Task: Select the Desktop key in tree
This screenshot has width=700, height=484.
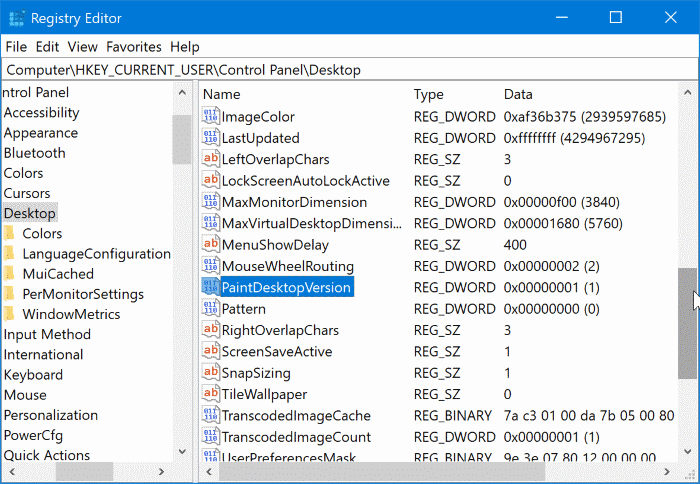Action: [30, 213]
